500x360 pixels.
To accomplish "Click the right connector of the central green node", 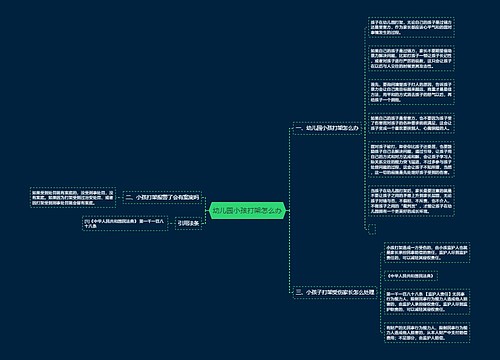I will click(x=287, y=211).
